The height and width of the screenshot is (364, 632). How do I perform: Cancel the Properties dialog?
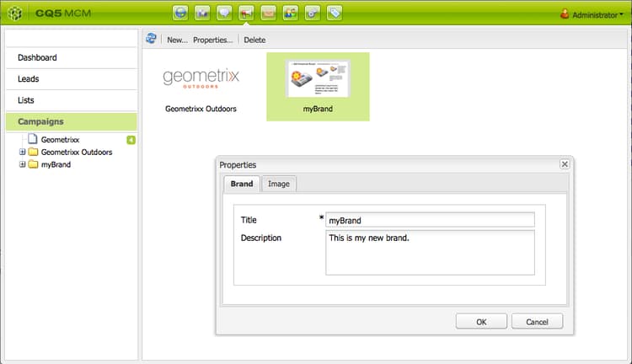537,322
